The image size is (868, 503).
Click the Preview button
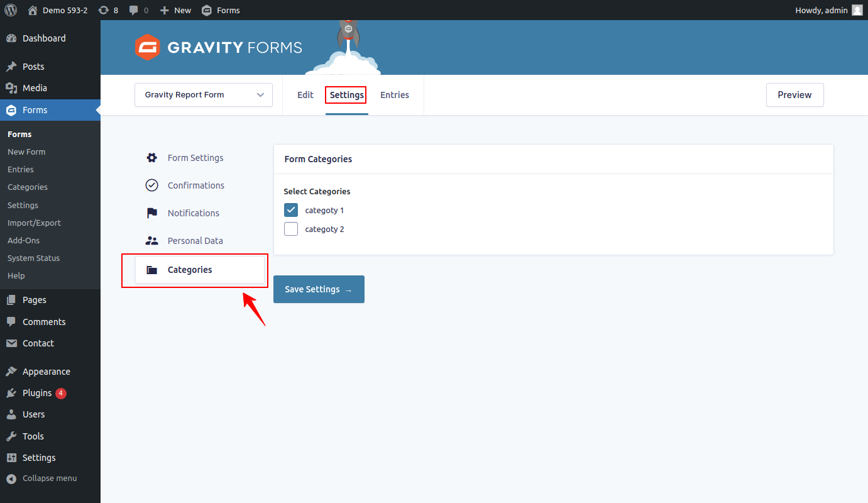(794, 95)
